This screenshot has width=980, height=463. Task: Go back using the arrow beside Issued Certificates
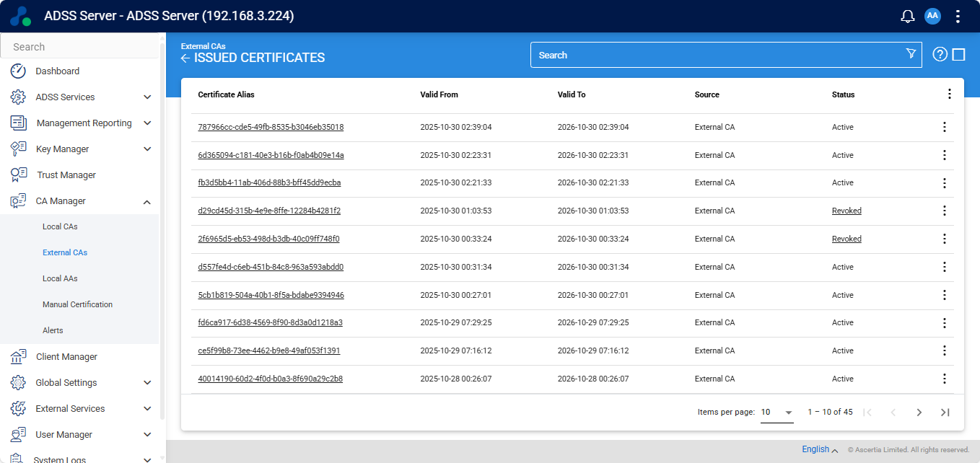(185, 58)
